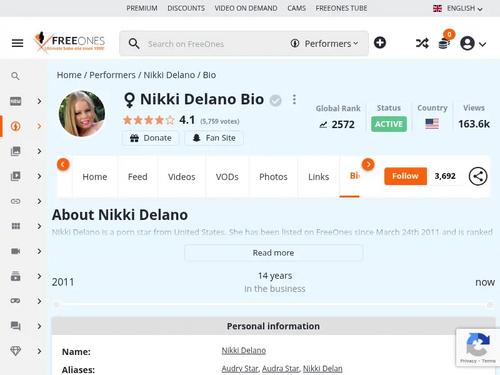This screenshot has height=375, width=500.
Task: Click the sidebar search magnifier icon
Action: [15, 76]
